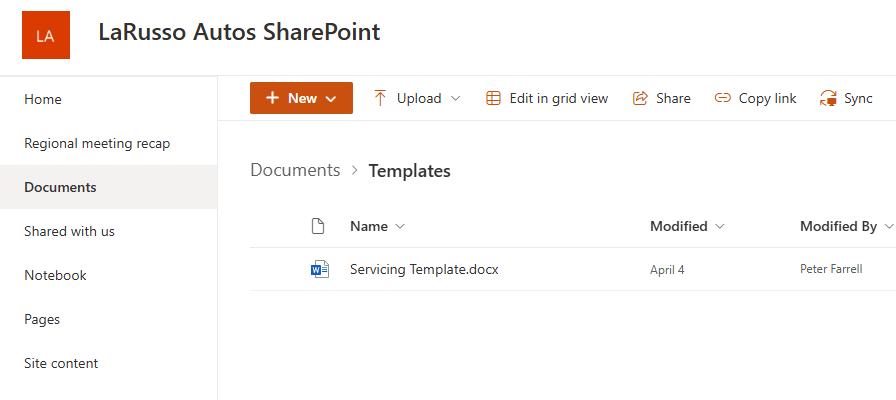This screenshot has height=400, width=896.
Task: Open Regional meeting recap page
Action: click(97, 143)
